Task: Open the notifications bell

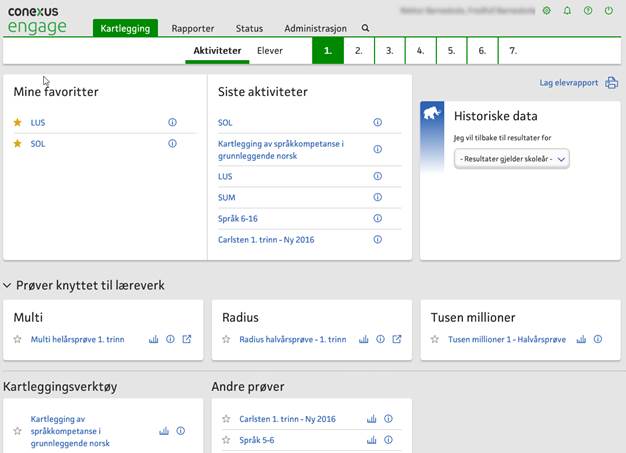Action: [x=567, y=10]
